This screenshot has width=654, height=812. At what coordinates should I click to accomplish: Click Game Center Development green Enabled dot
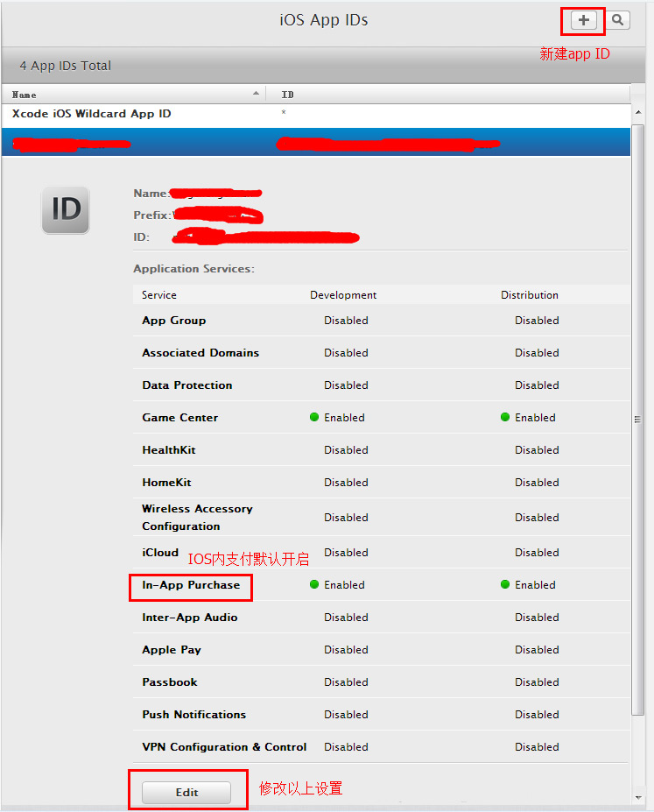click(x=314, y=417)
